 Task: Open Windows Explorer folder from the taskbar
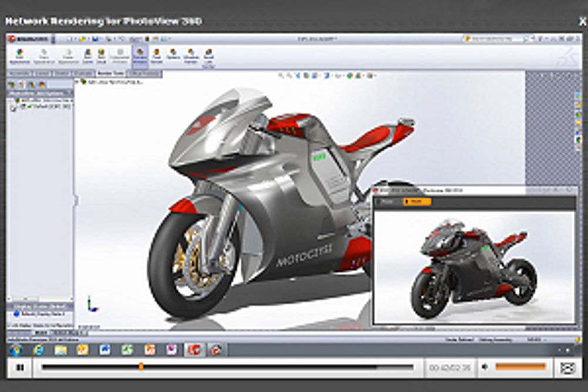coord(60,350)
